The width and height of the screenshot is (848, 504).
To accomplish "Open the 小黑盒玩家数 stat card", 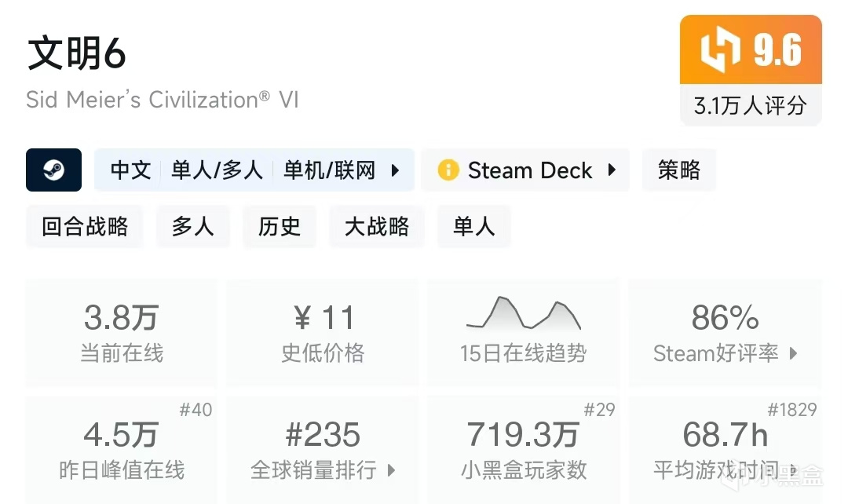I will 523,449.
